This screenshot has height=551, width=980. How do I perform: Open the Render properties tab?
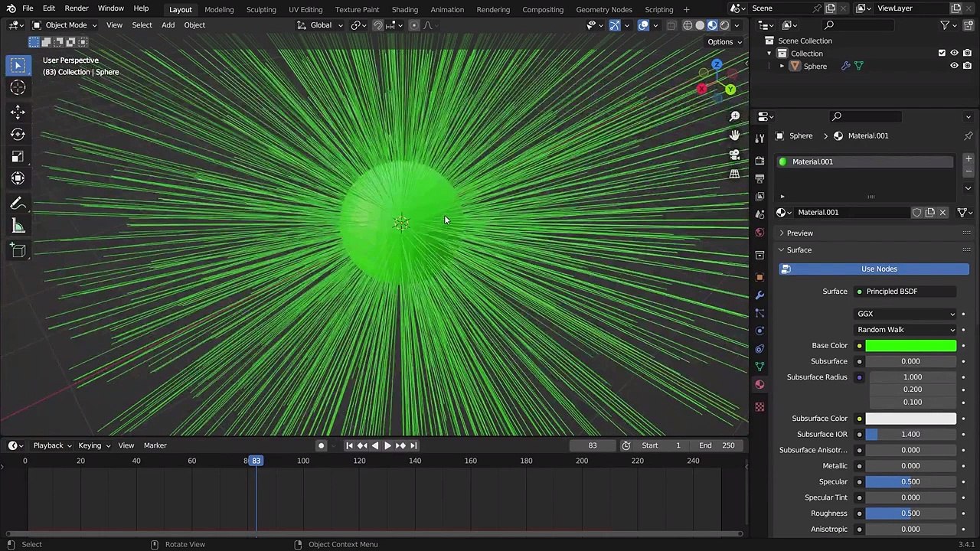[x=759, y=161]
